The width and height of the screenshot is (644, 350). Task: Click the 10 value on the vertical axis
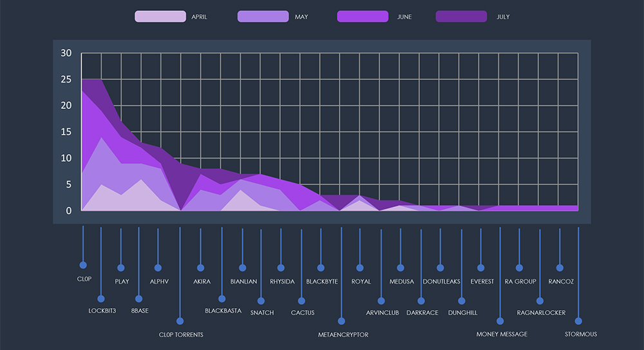[66, 159]
